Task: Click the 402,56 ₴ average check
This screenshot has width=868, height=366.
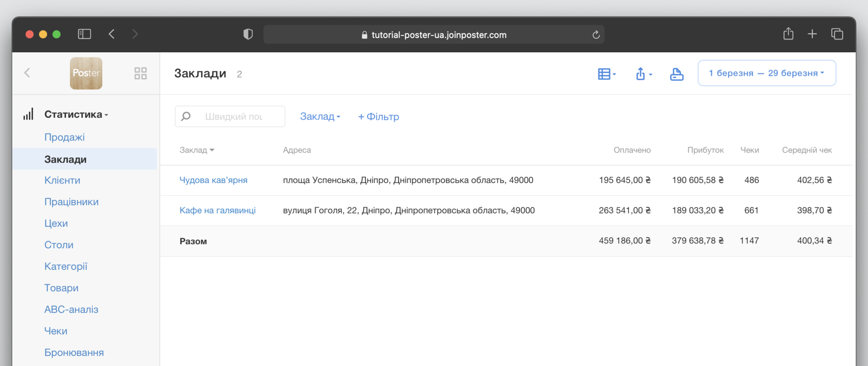Action: [x=815, y=180]
